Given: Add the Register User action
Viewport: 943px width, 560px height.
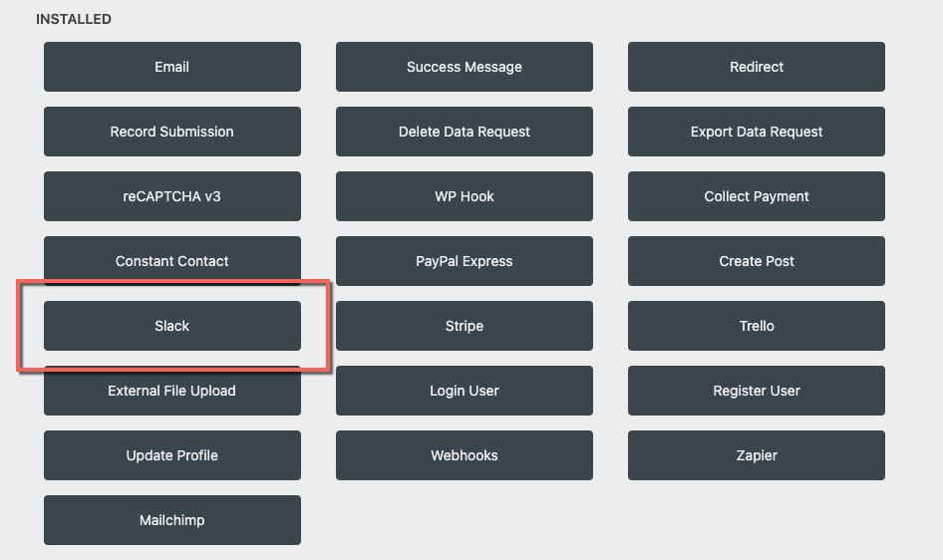Looking at the screenshot, I should point(756,391).
